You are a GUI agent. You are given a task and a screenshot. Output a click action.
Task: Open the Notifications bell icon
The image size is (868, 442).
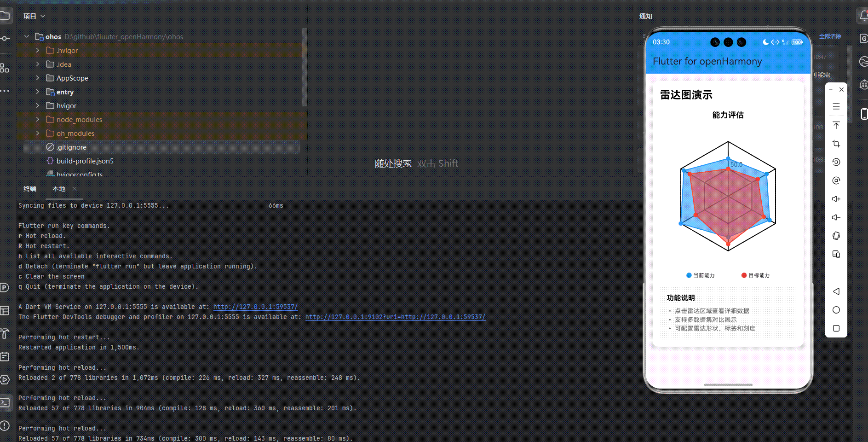[x=863, y=16]
